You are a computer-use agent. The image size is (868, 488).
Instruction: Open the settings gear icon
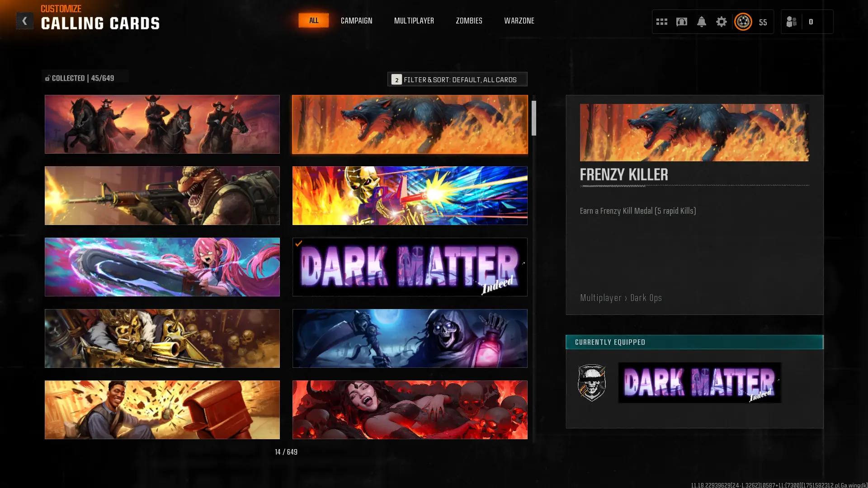[721, 22]
